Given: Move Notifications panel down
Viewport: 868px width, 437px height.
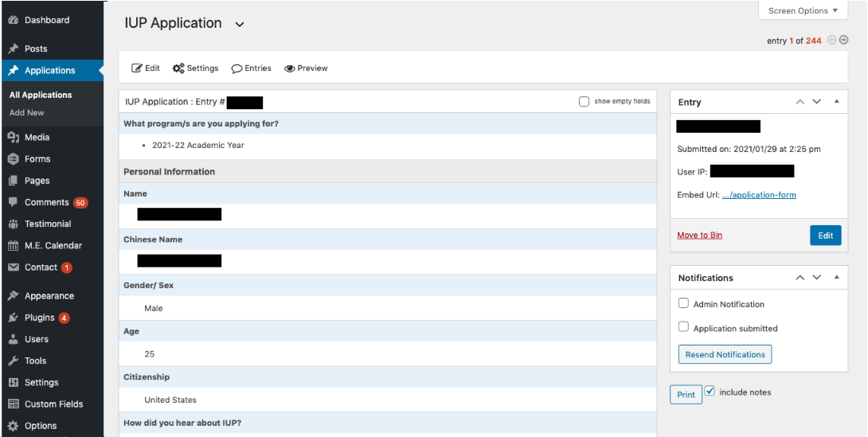Looking at the screenshot, I should pos(816,277).
